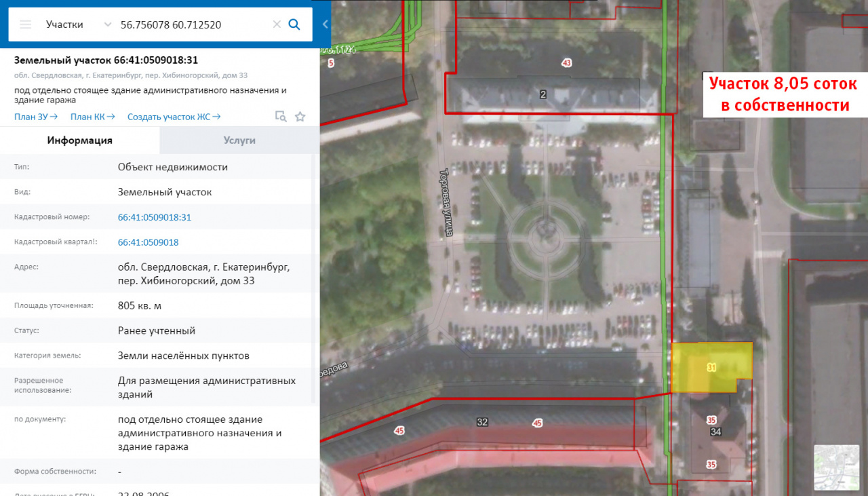Screen dimensions: 868x496
Task: Select the 805 кв. м area value
Action: (140, 305)
